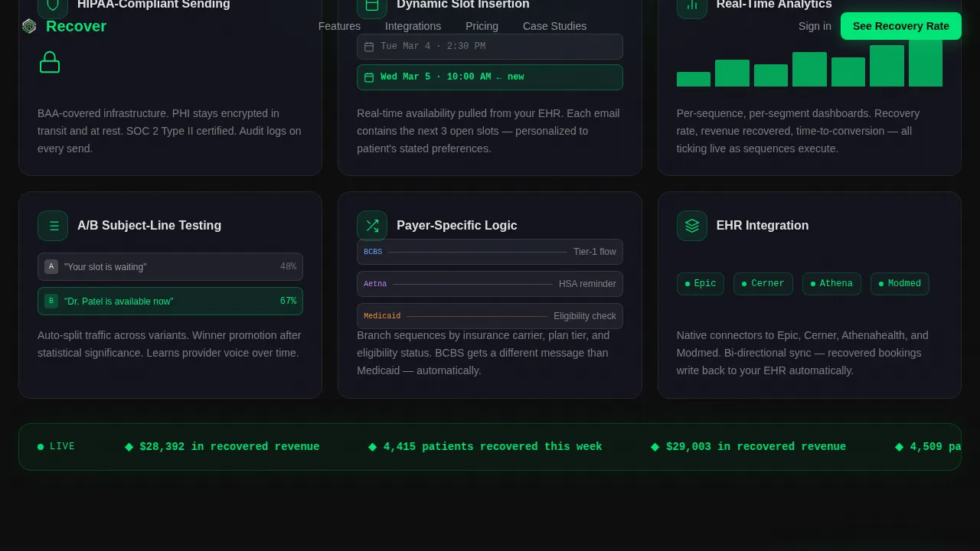Click the Recover hexagon logo icon
The width and height of the screenshot is (980, 551).
coord(29,26)
